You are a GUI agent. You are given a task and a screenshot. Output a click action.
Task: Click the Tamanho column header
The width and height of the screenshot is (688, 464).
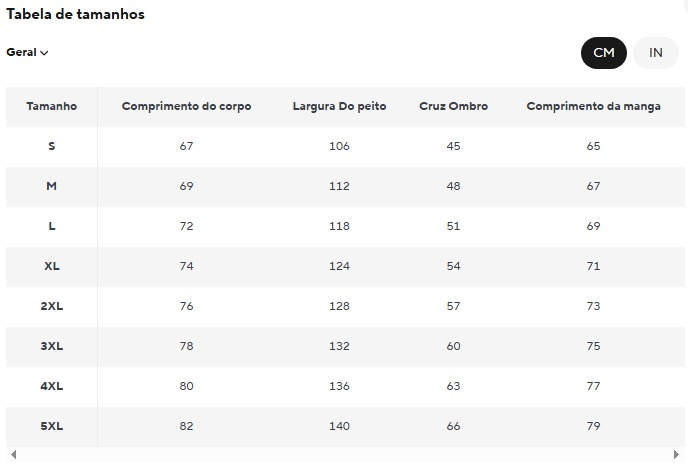click(x=51, y=106)
